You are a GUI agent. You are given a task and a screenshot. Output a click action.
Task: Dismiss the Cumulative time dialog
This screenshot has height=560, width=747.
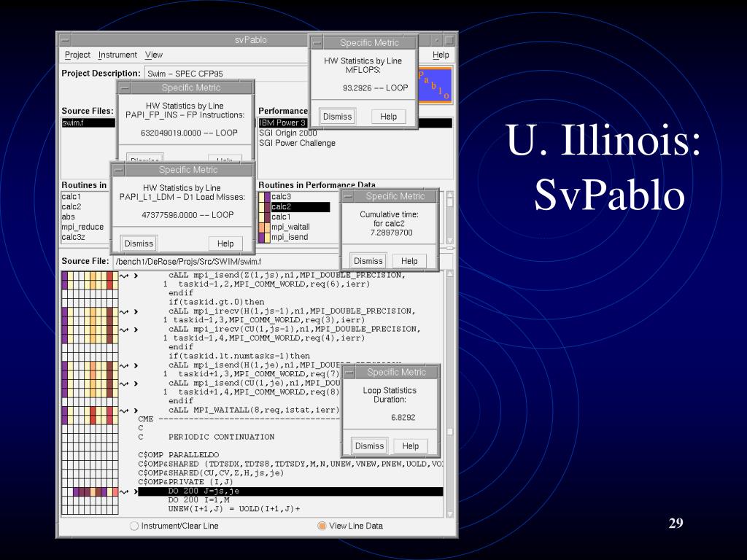click(368, 261)
